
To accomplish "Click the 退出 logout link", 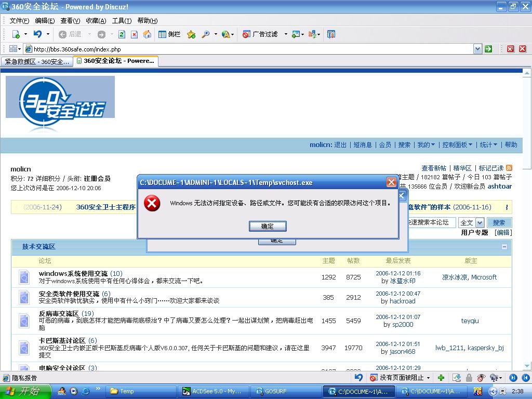I will [340, 145].
